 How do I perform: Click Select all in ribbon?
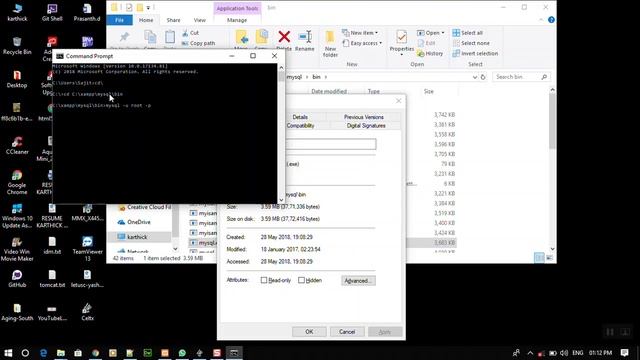coord(468,33)
